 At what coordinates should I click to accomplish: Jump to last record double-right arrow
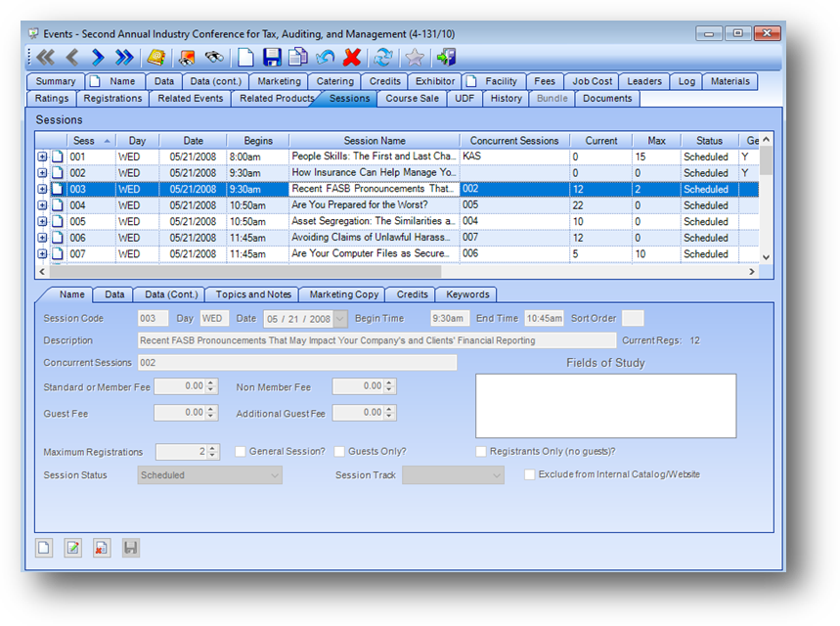click(124, 57)
